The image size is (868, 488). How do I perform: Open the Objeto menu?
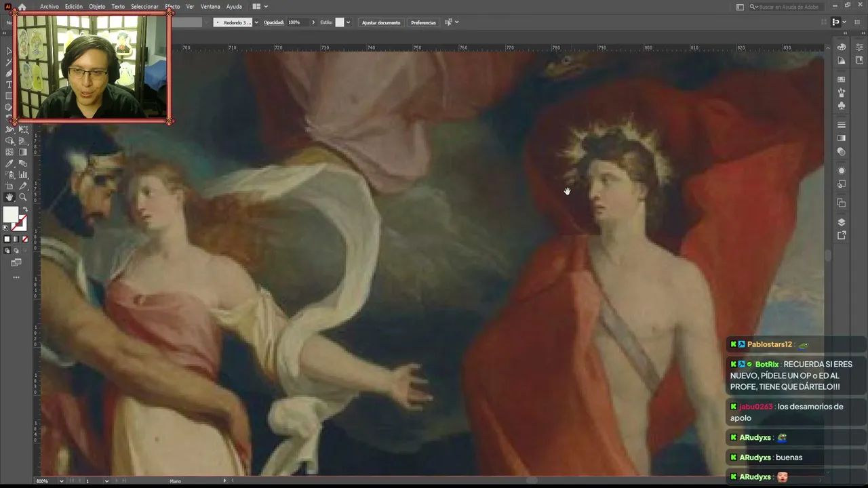[x=97, y=7]
